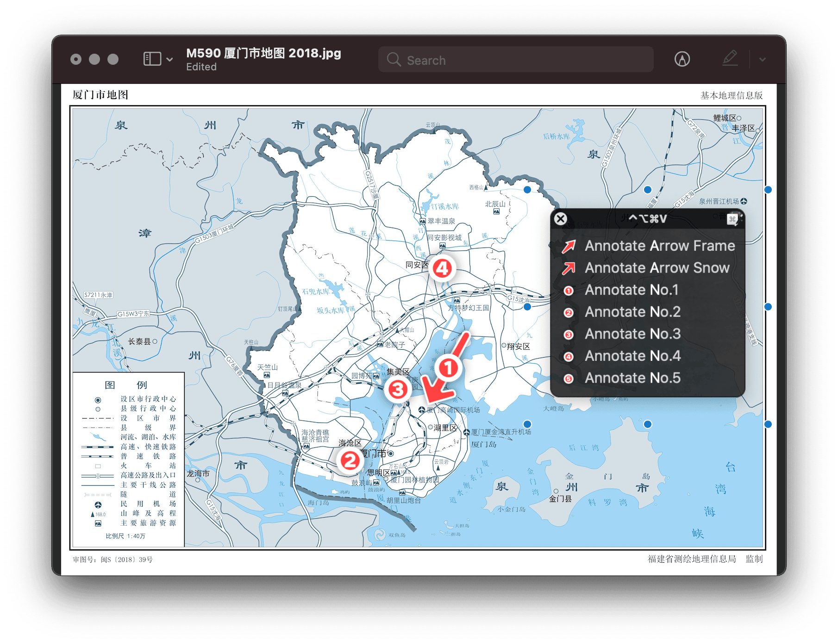Click the Keyboard Maestro icon on palette
The height and width of the screenshot is (644, 838).
coord(732,219)
